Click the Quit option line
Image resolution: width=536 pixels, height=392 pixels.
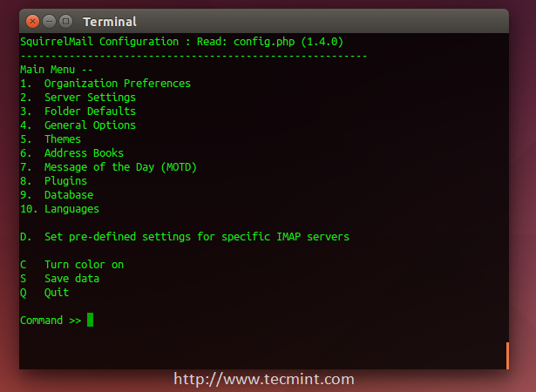coord(56,293)
